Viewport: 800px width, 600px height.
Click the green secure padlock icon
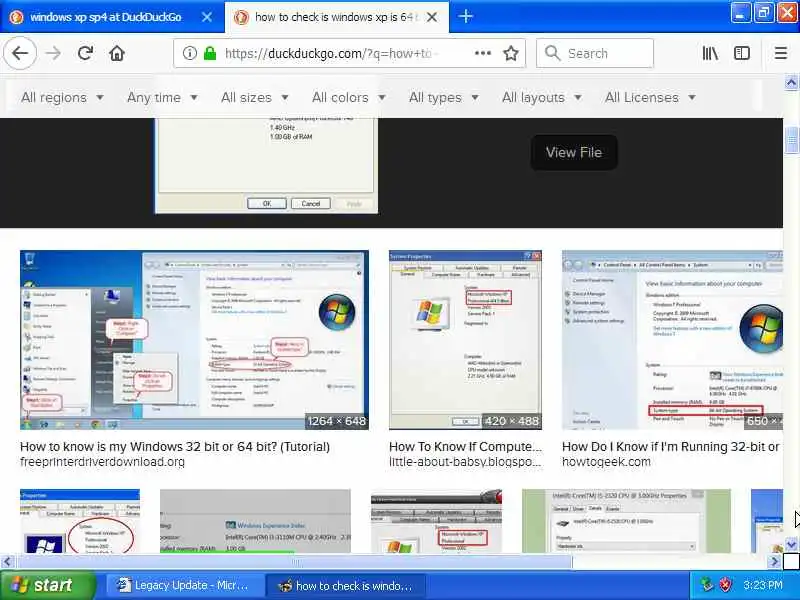(x=210, y=53)
